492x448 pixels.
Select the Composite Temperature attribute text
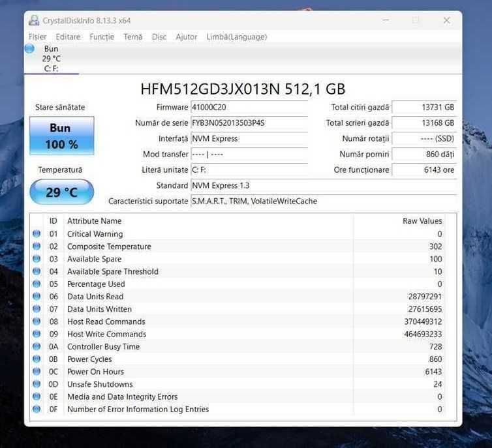pyautogui.click(x=109, y=246)
